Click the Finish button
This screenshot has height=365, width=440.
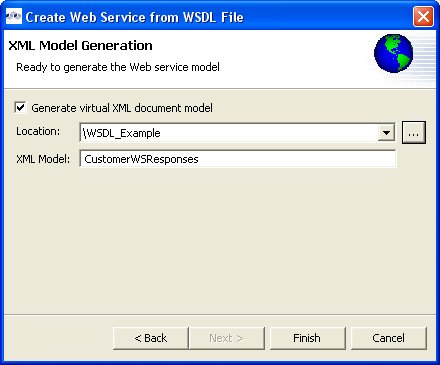307,338
